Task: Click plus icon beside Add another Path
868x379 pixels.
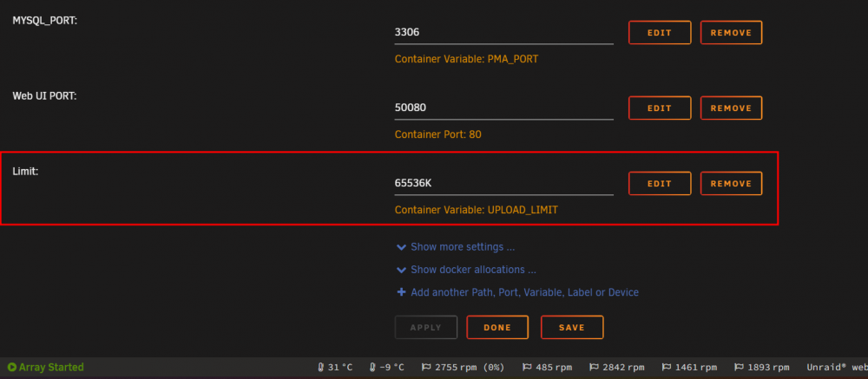Action: click(401, 292)
